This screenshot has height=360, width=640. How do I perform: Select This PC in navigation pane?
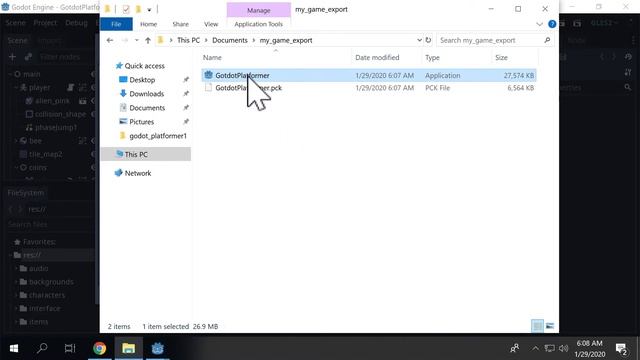146,154
